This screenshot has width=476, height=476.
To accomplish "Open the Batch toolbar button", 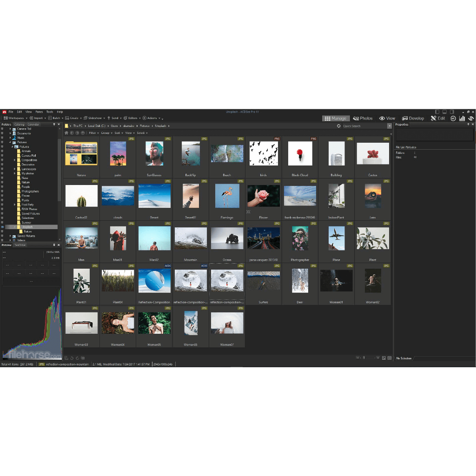I will (x=55, y=118).
